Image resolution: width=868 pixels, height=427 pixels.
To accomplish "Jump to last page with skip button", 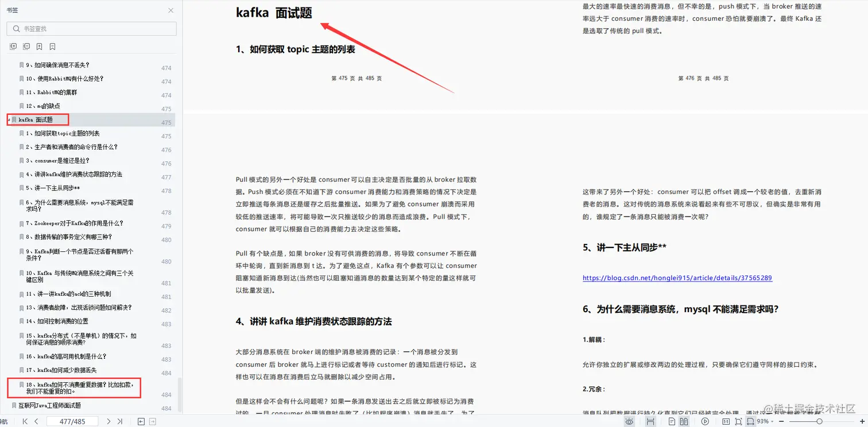I will point(120,421).
